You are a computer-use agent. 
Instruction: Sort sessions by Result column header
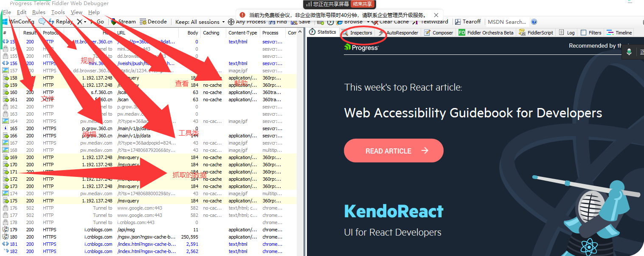point(30,33)
